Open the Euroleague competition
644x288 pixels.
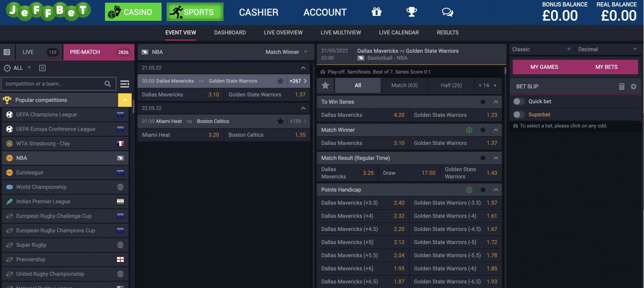65,172
